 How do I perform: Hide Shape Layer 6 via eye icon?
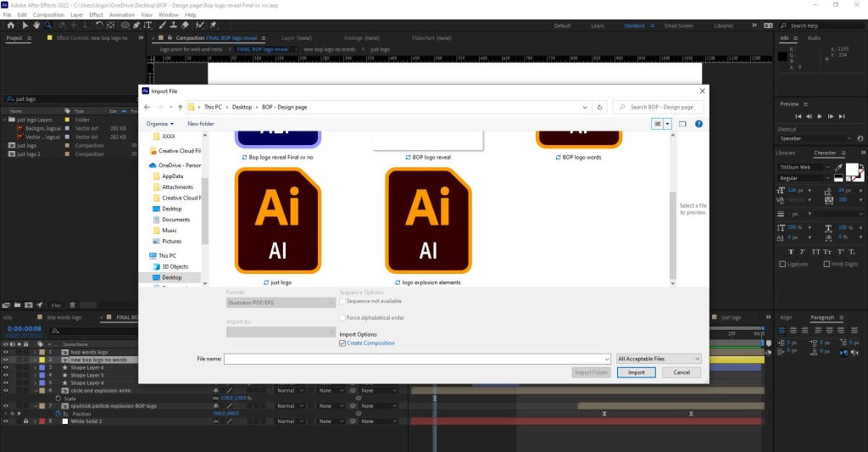[x=6, y=368]
